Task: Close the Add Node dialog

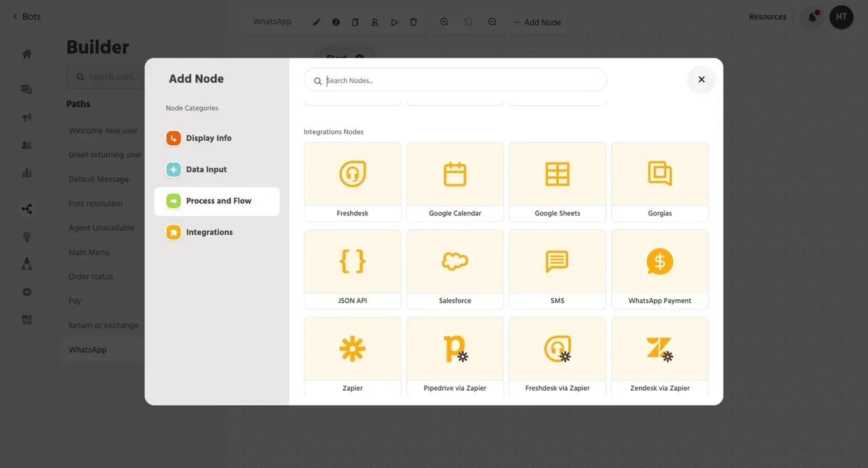Action: tap(701, 79)
